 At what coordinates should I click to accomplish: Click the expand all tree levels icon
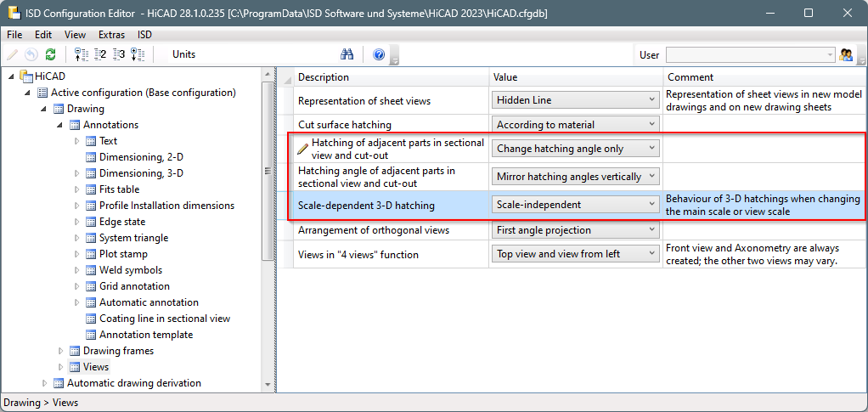(x=138, y=54)
